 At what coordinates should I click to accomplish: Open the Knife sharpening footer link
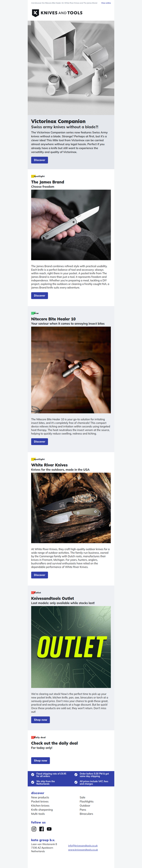click(42, 810)
